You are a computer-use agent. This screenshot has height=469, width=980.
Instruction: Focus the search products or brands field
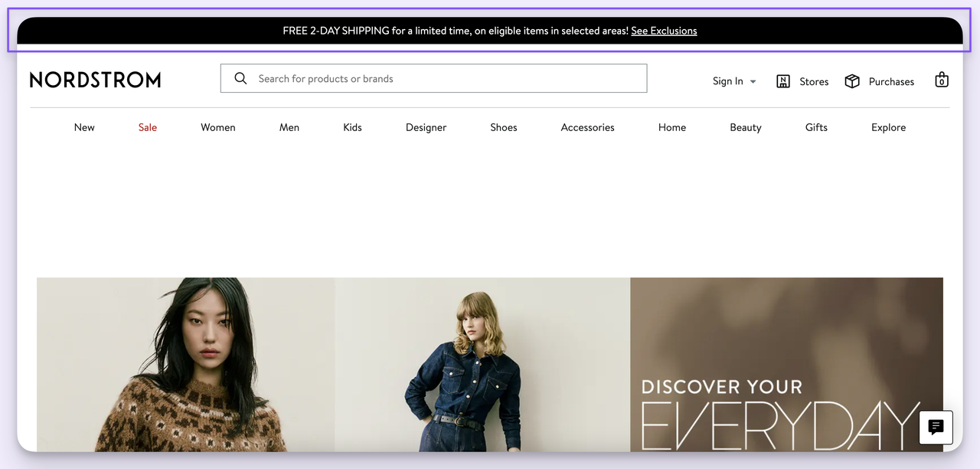click(x=433, y=78)
